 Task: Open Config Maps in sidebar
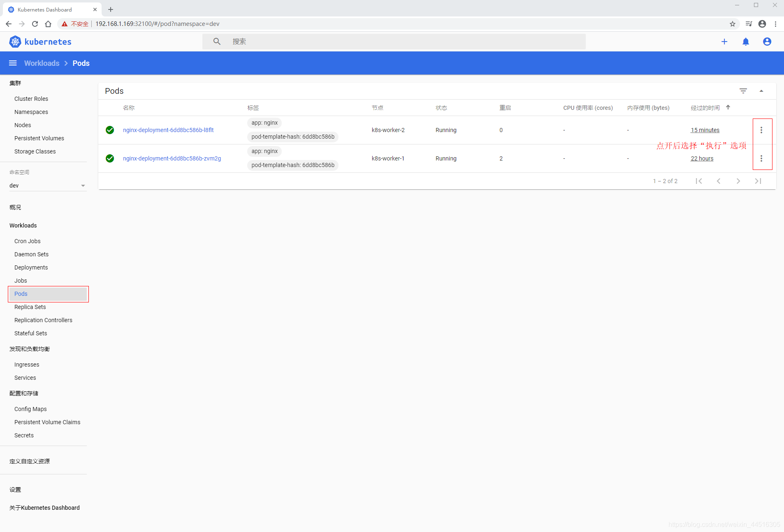pos(30,409)
